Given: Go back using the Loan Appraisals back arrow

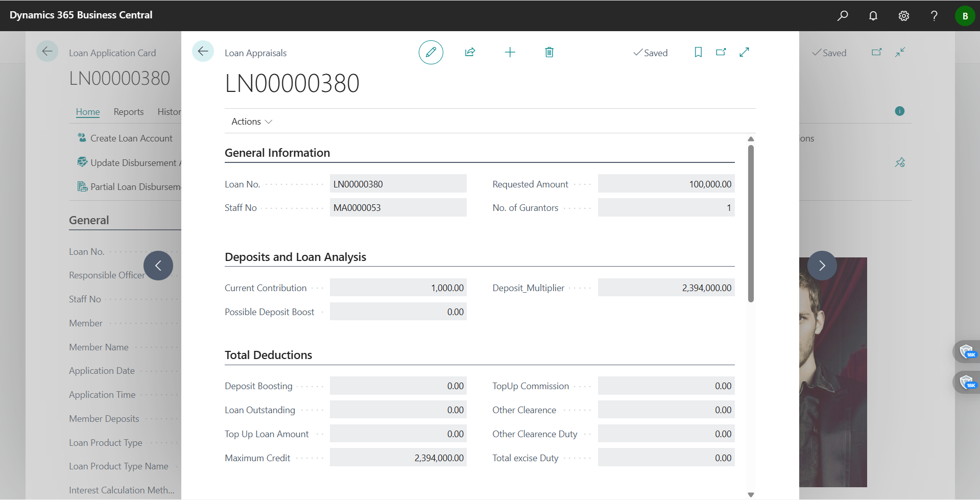Looking at the screenshot, I should [203, 52].
